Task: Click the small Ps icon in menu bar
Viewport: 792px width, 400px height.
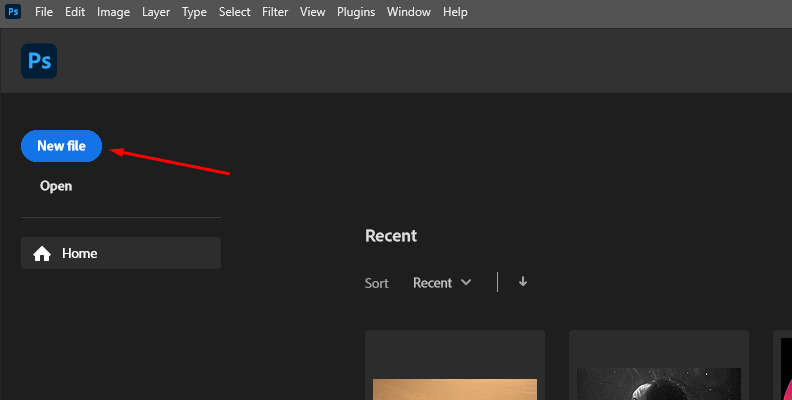Action: tap(13, 12)
